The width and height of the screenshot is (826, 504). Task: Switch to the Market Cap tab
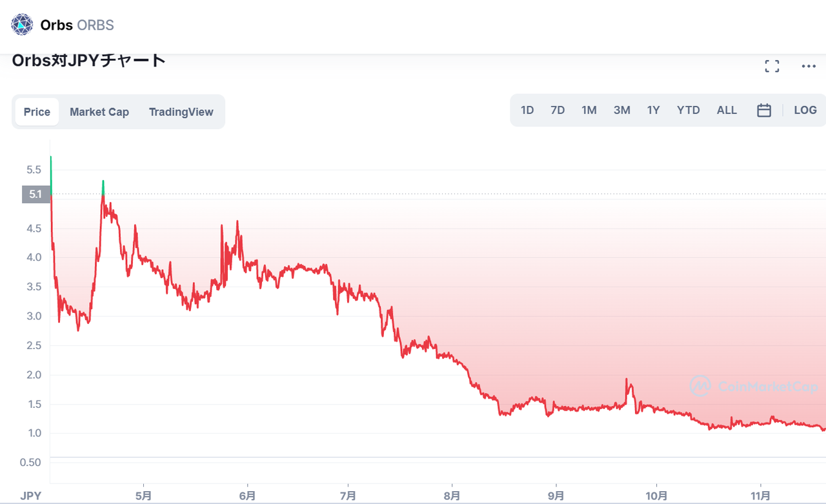(x=99, y=112)
